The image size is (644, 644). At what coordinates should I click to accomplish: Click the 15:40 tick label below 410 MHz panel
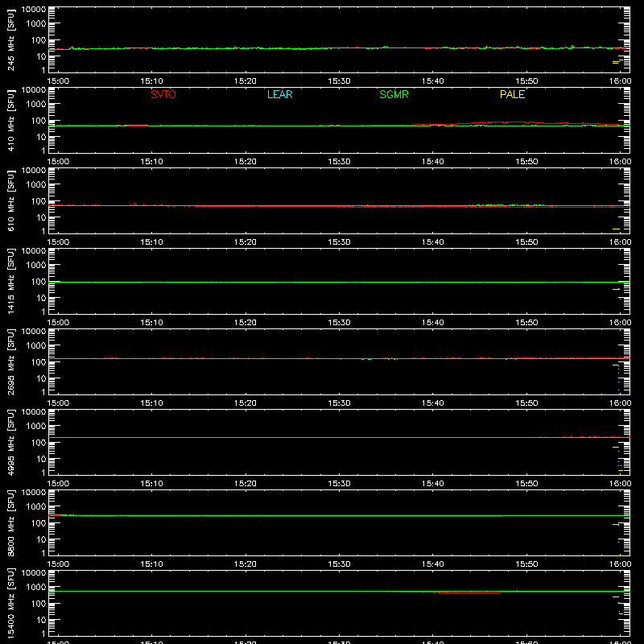(x=433, y=162)
